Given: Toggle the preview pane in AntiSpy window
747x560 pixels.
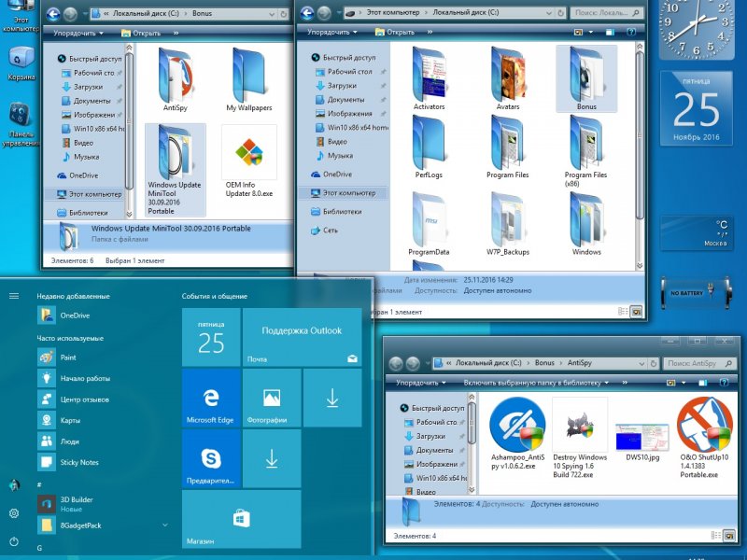Looking at the screenshot, I should (703, 383).
